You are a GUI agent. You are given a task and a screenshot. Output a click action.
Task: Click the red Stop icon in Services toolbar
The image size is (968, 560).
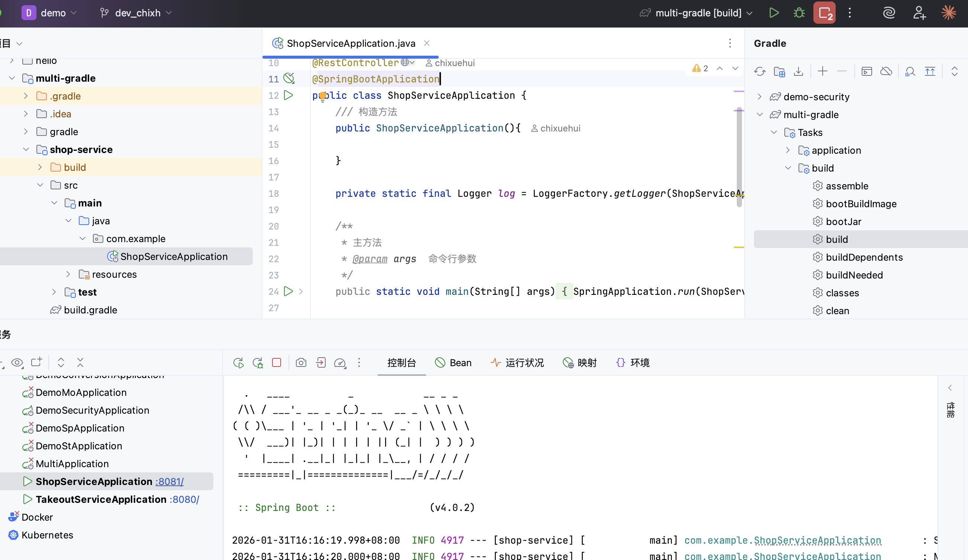tap(277, 363)
